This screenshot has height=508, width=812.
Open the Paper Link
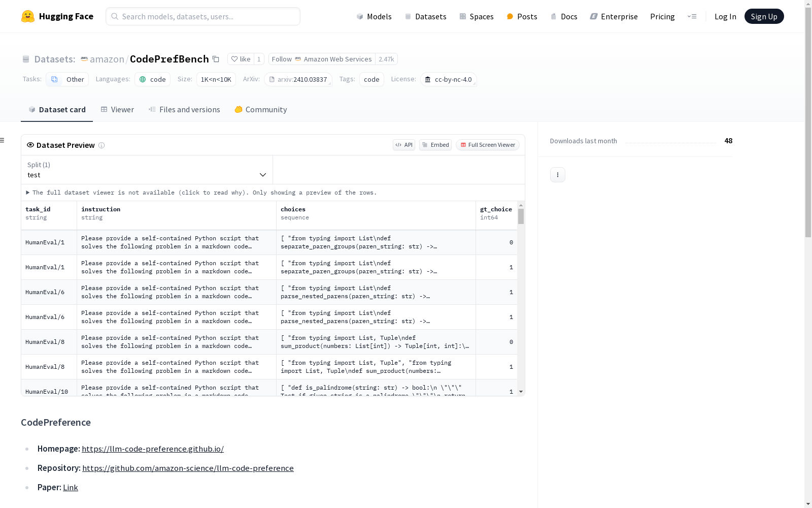click(71, 487)
